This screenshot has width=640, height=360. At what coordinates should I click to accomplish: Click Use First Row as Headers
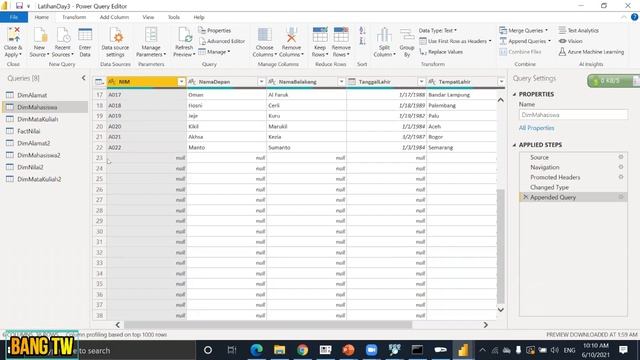click(x=455, y=41)
